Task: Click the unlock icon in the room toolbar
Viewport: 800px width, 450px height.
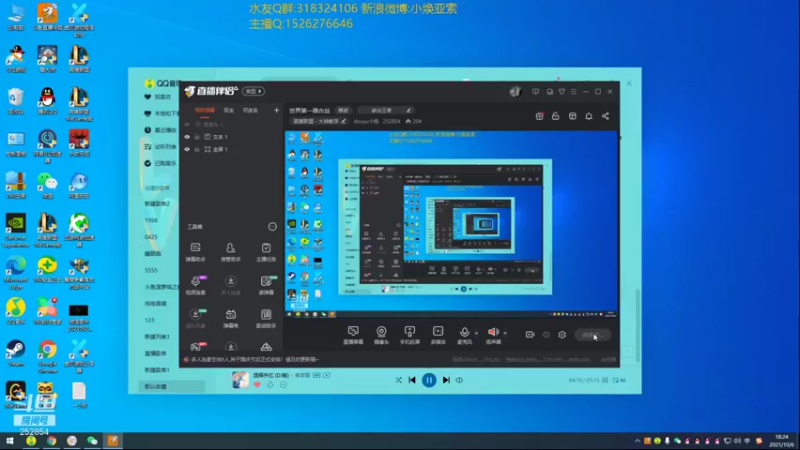Action: [556, 116]
